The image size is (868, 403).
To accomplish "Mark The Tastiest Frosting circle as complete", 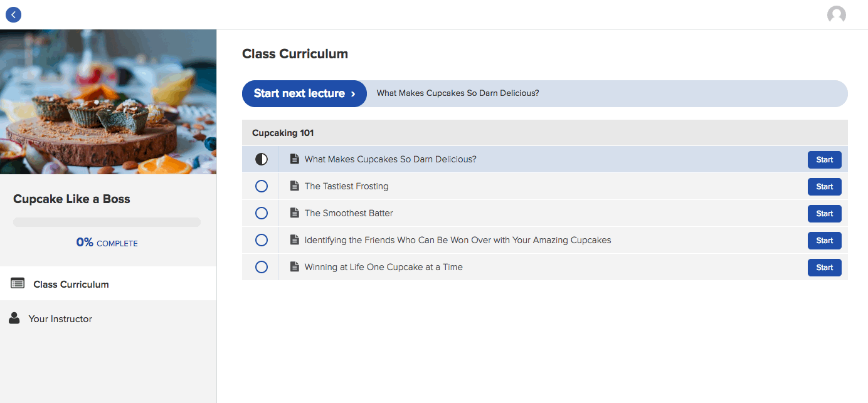I will point(262,186).
